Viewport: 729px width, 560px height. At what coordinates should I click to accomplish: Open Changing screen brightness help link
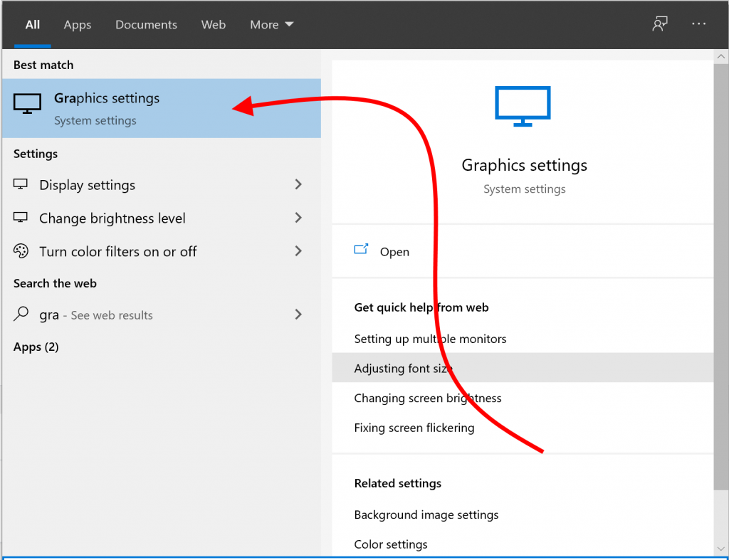428,398
